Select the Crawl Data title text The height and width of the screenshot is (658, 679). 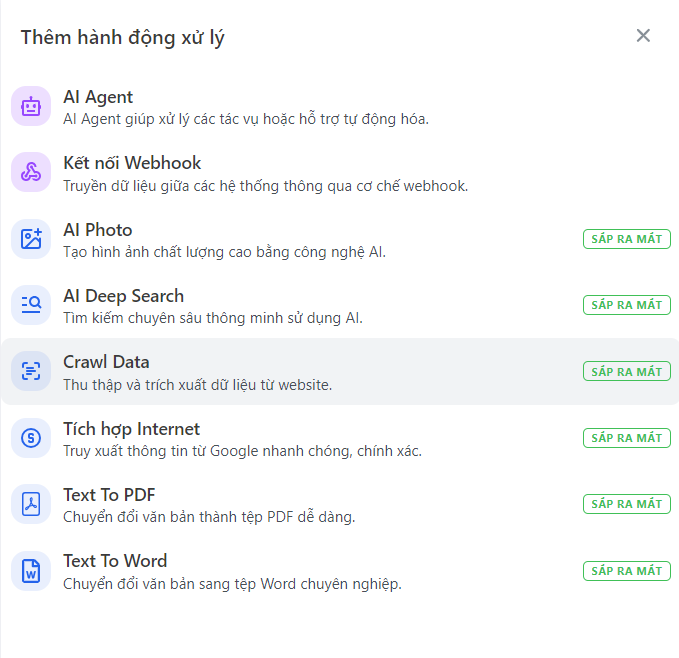(x=106, y=362)
